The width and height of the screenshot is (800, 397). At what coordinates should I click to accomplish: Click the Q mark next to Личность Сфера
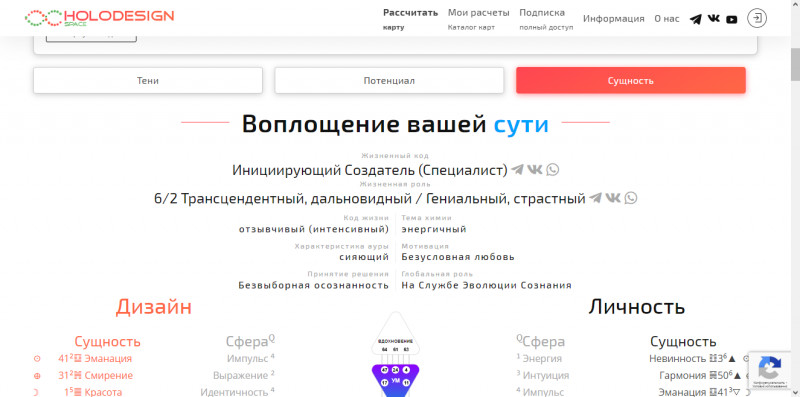tap(519, 338)
